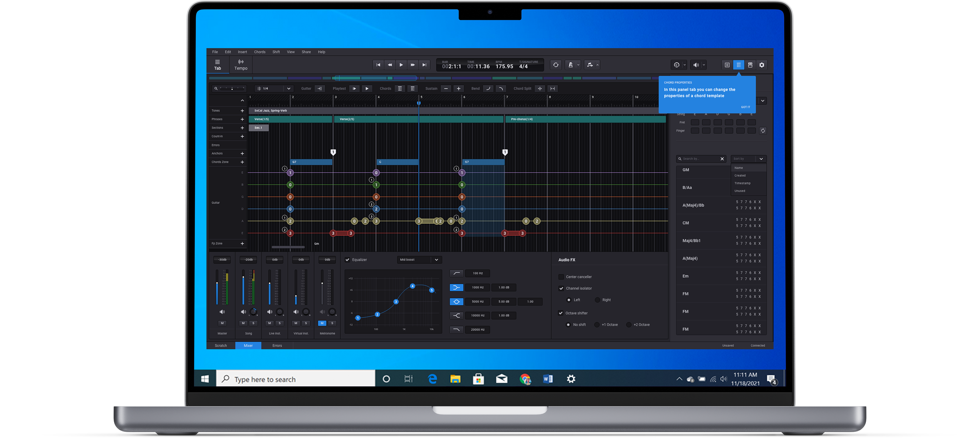Viewport: 980px width, 438px height.
Task: Open the amp pedal panel icon
Action: (750, 65)
